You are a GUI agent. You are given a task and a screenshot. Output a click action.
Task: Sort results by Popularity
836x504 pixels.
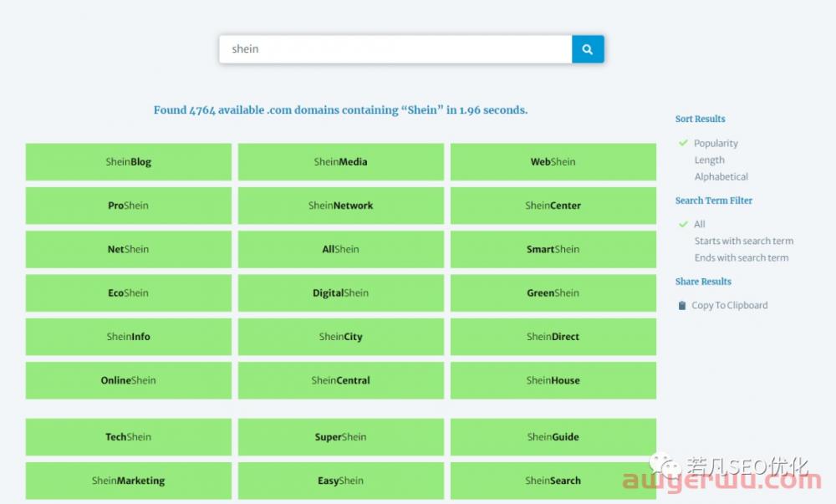point(716,143)
